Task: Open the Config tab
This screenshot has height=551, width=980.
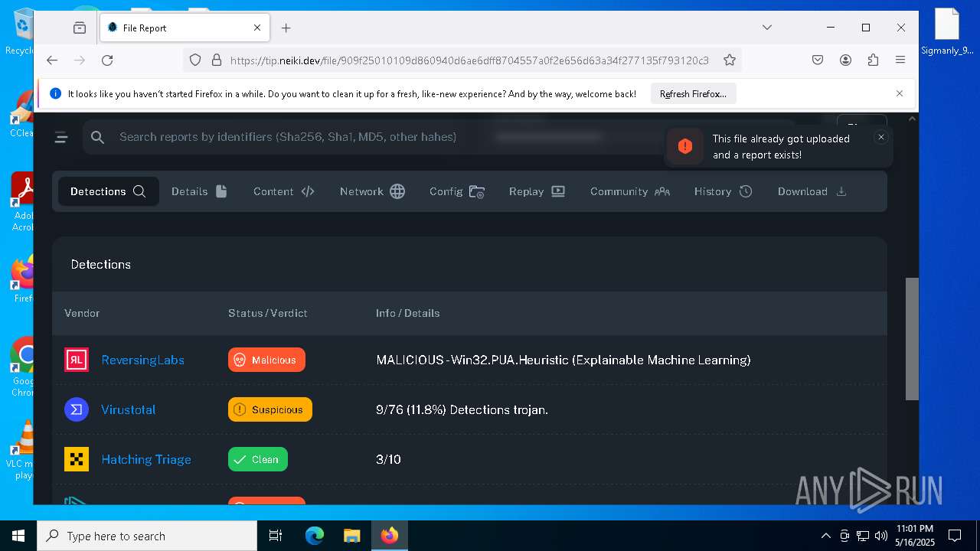Action: [x=457, y=191]
